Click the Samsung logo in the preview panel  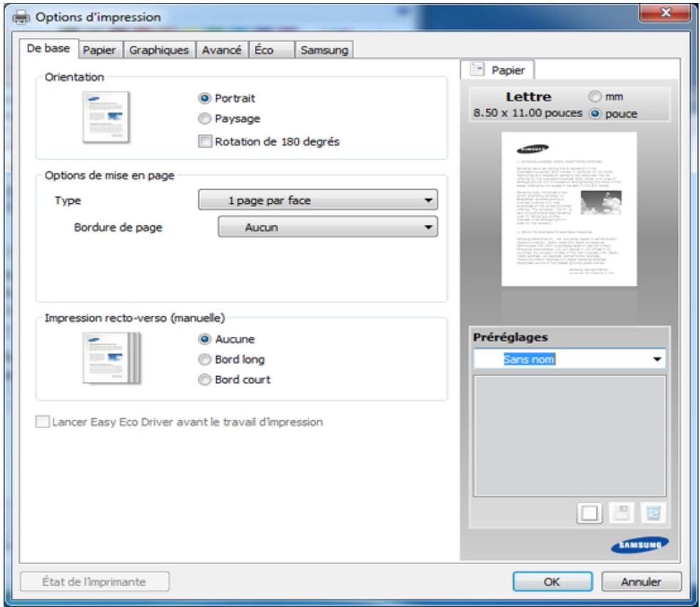pyautogui.click(x=640, y=544)
